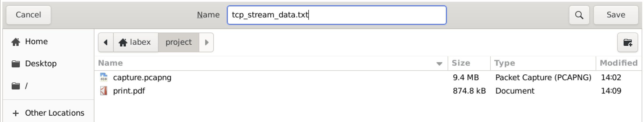Click the Home icon in sidebar
Image resolution: width=644 pixels, height=122 pixels.
coord(16,42)
